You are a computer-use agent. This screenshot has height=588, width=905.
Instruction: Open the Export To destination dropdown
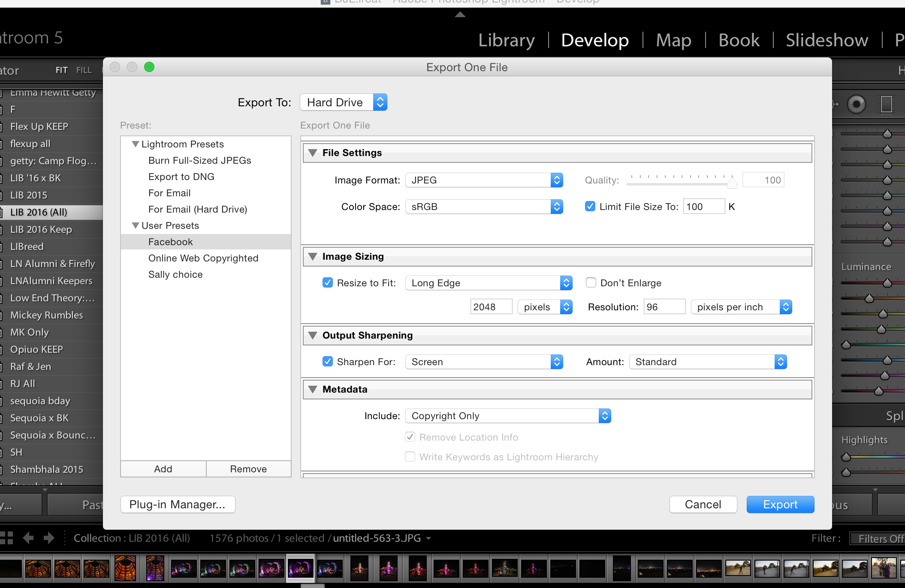click(379, 102)
